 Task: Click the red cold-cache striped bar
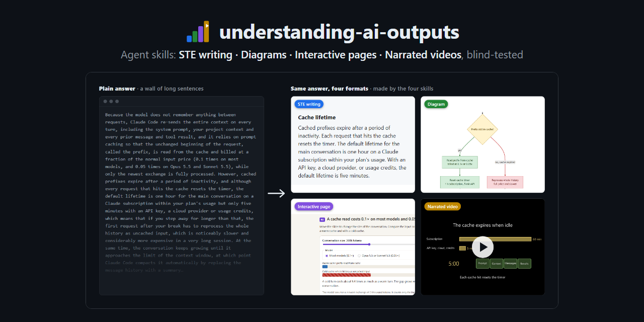[347, 275]
